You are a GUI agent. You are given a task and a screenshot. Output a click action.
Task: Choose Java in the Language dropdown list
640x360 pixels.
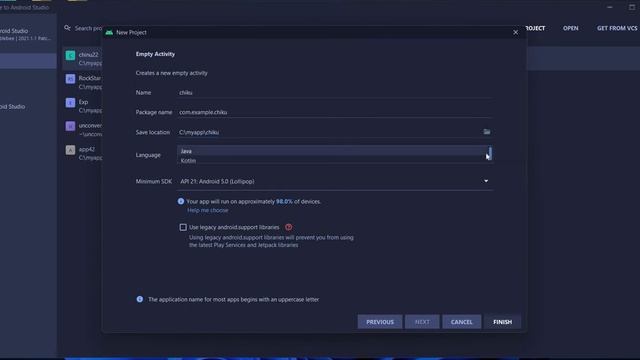tap(332, 151)
